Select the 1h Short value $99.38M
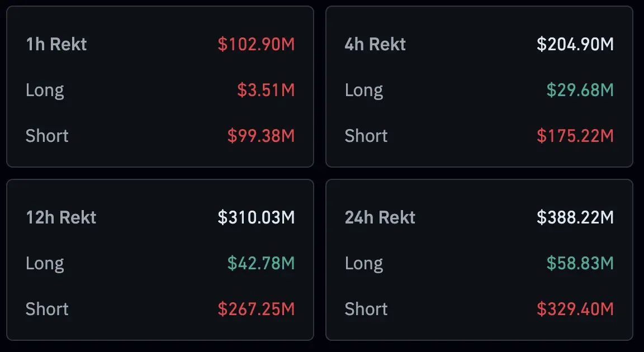644x352 pixels. (261, 136)
